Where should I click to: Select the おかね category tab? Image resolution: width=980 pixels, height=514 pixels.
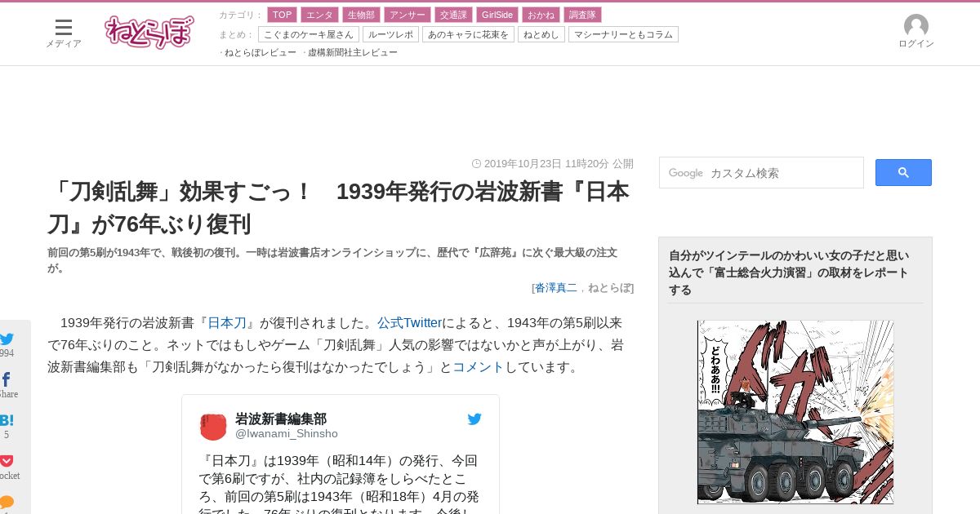click(x=541, y=15)
